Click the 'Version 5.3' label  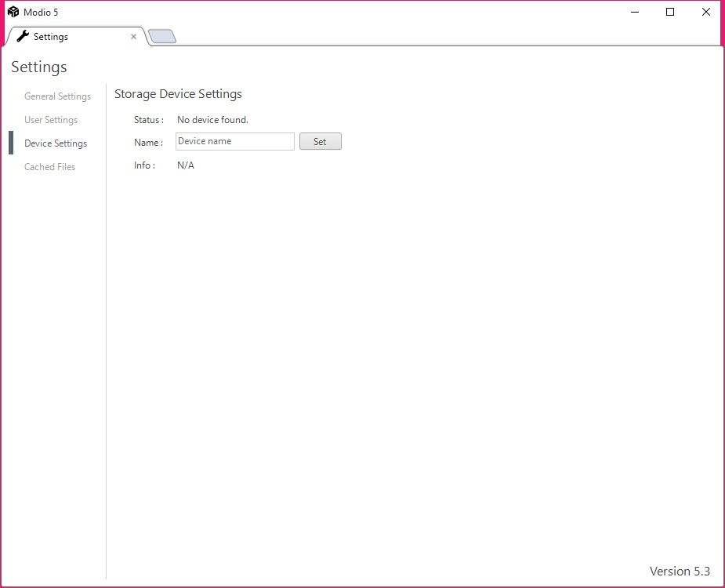[x=680, y=572]
